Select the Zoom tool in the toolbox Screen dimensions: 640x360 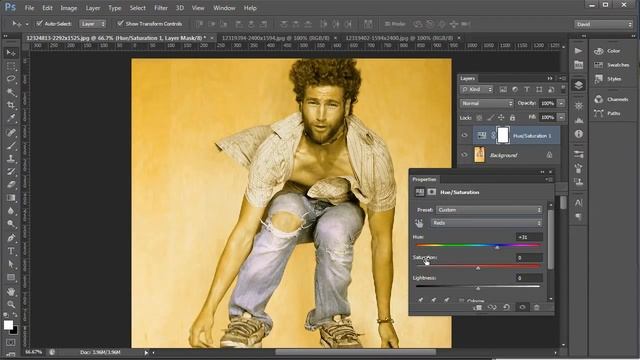point(11,304)
